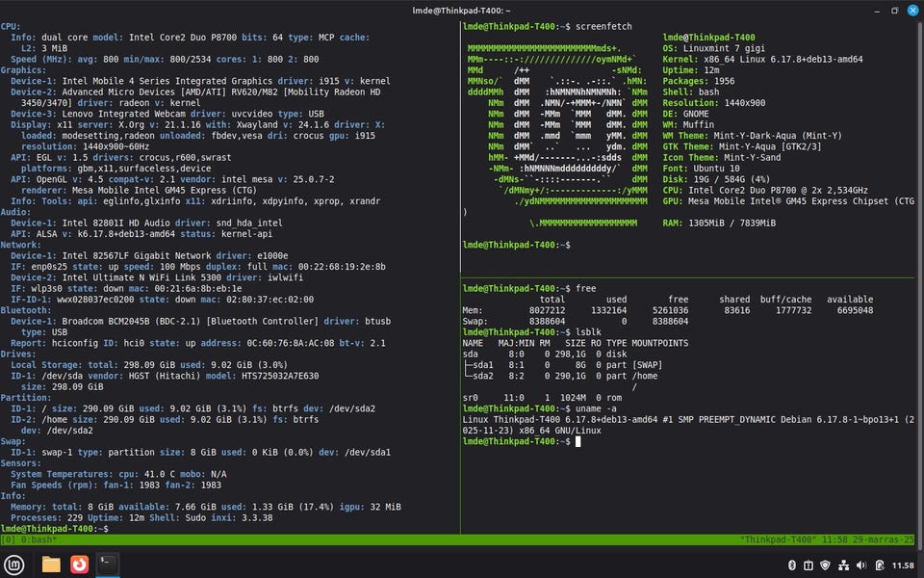924x578 pixels.
Task: Click the 'MOUNTPOINTS' column header in lsblk output
Action: (660, 343)
